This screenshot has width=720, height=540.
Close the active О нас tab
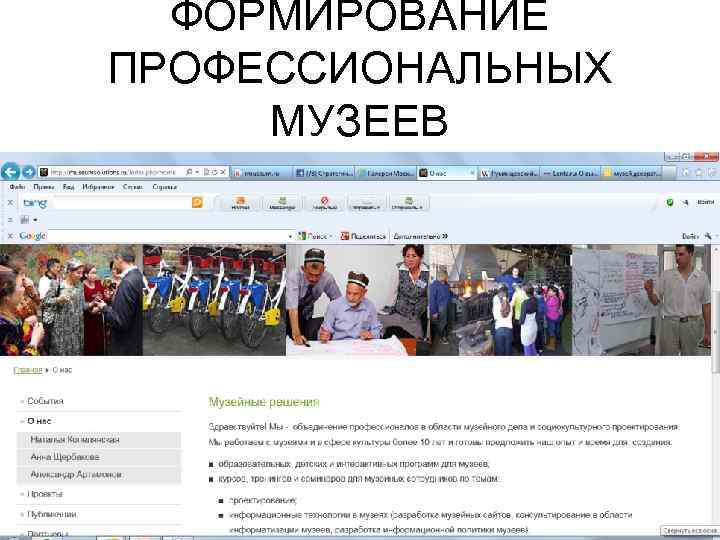(472, 173)
